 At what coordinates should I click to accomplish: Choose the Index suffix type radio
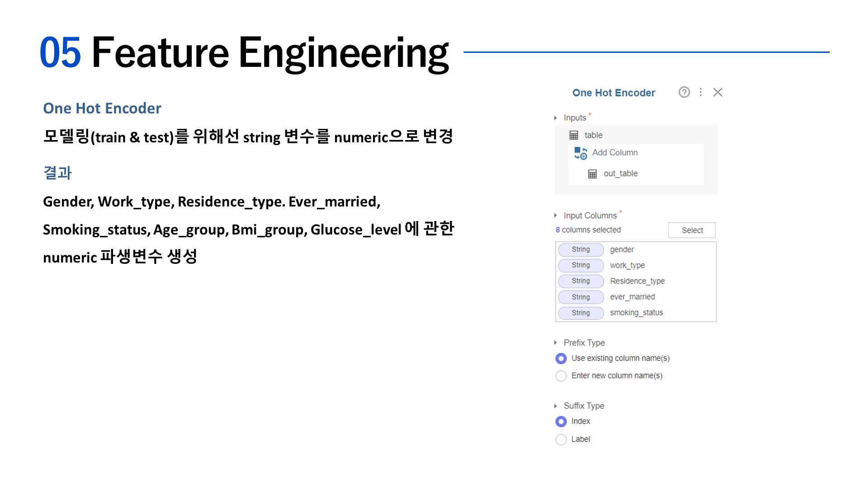(561, 422)
